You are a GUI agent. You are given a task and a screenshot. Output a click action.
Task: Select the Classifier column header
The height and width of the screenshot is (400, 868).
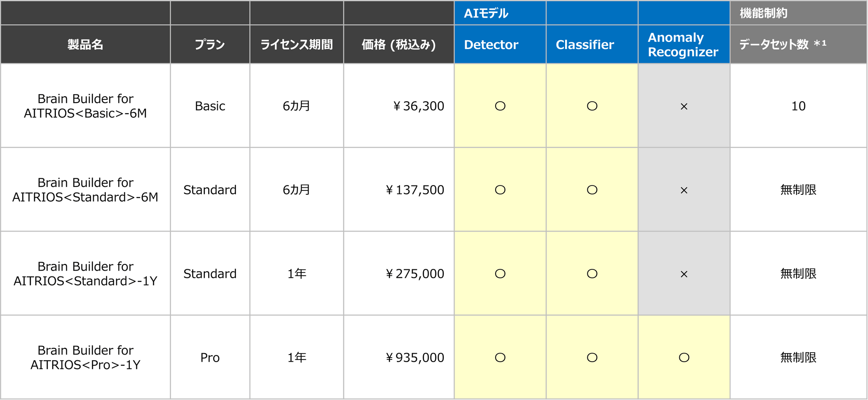point(585,45)
